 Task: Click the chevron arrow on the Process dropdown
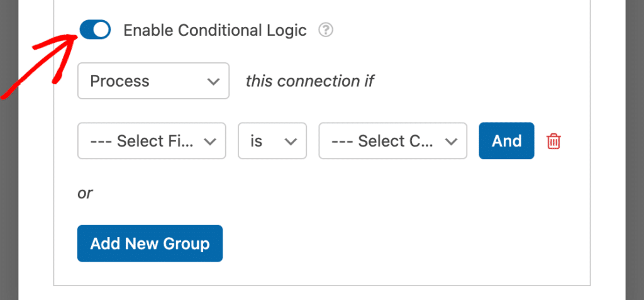(x=213, y=81)
